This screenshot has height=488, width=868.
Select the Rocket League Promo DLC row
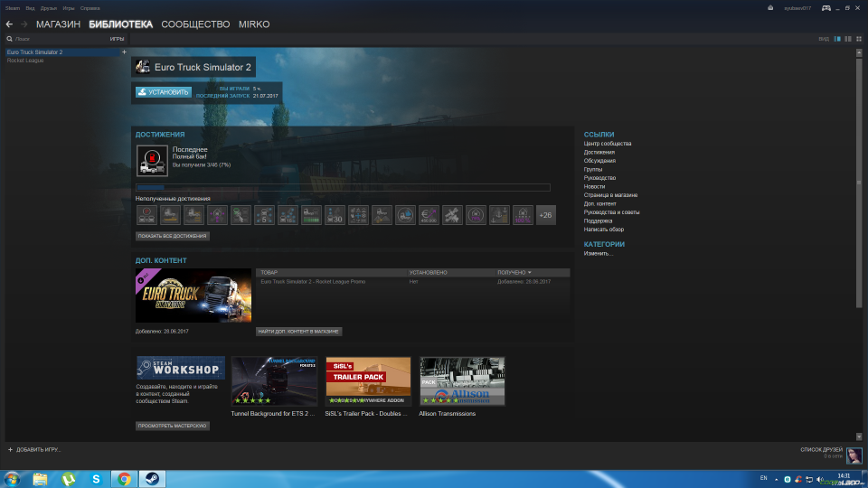pyautogui.click(x=412, y=282)
